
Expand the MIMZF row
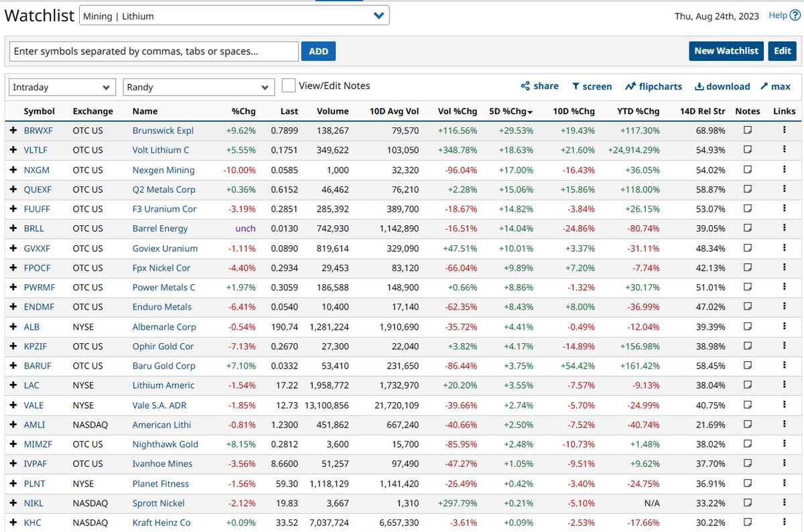[x=13, y=444]
